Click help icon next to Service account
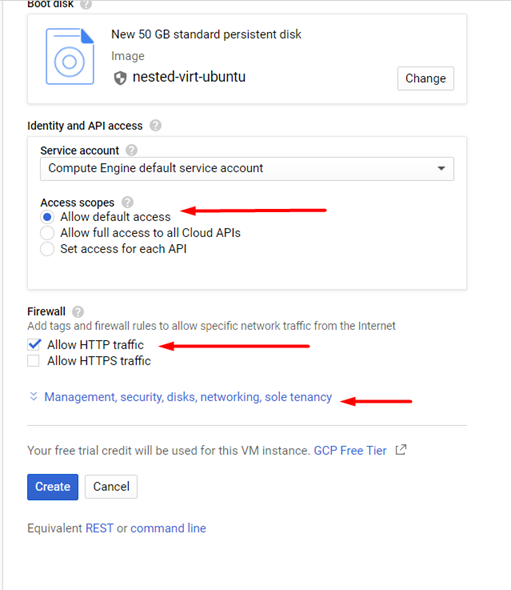The width and height of the screenshot is (511, 590). click(131, 150)
